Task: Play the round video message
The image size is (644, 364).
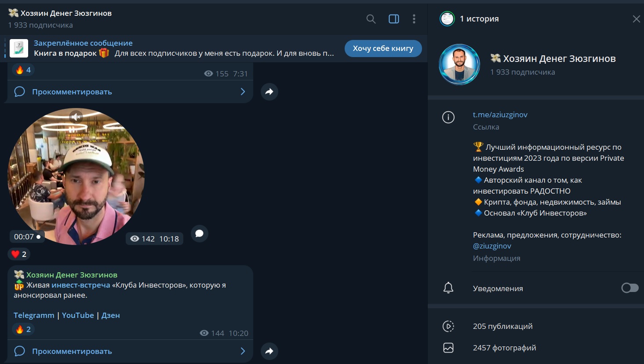Action: click(76, 177)
